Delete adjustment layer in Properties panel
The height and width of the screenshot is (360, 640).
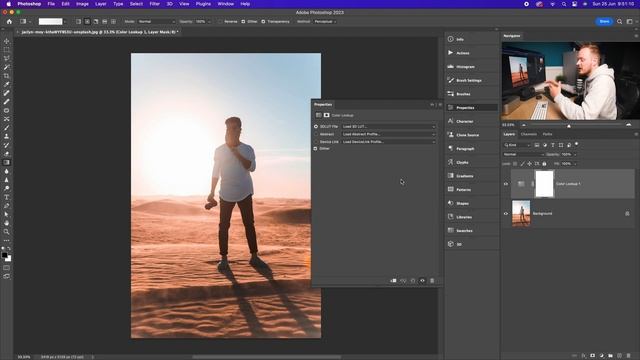click(432, 281)
